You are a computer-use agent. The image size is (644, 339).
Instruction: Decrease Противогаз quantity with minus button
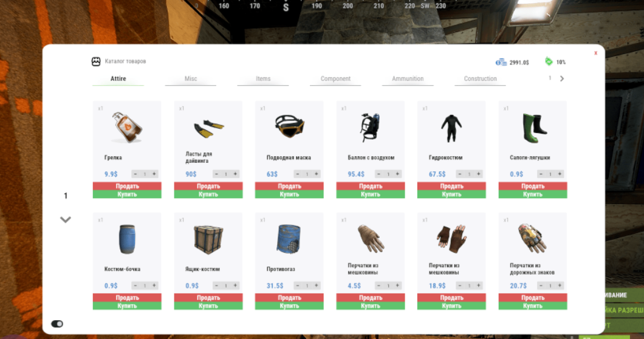[298, 286]
